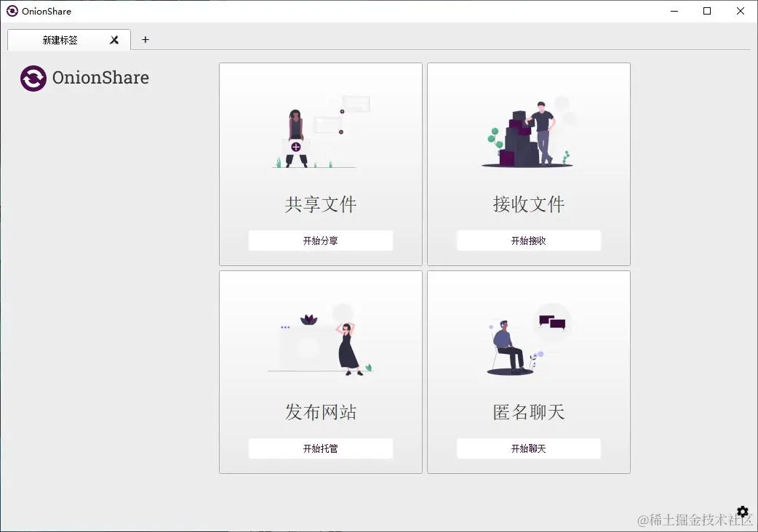Click the 开始聊天 button

tap(529, 448)
